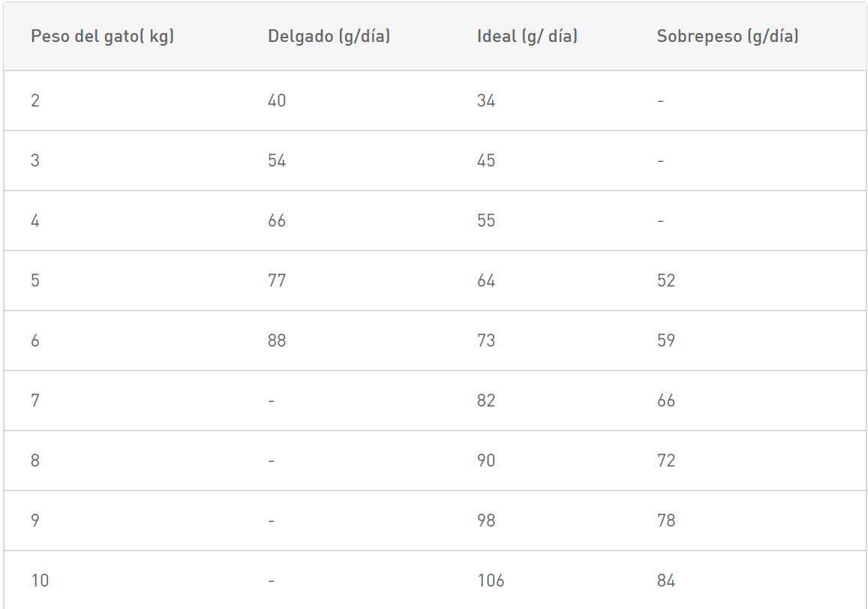Click the 'Delgado (g/día)' column header

[329, 37]
